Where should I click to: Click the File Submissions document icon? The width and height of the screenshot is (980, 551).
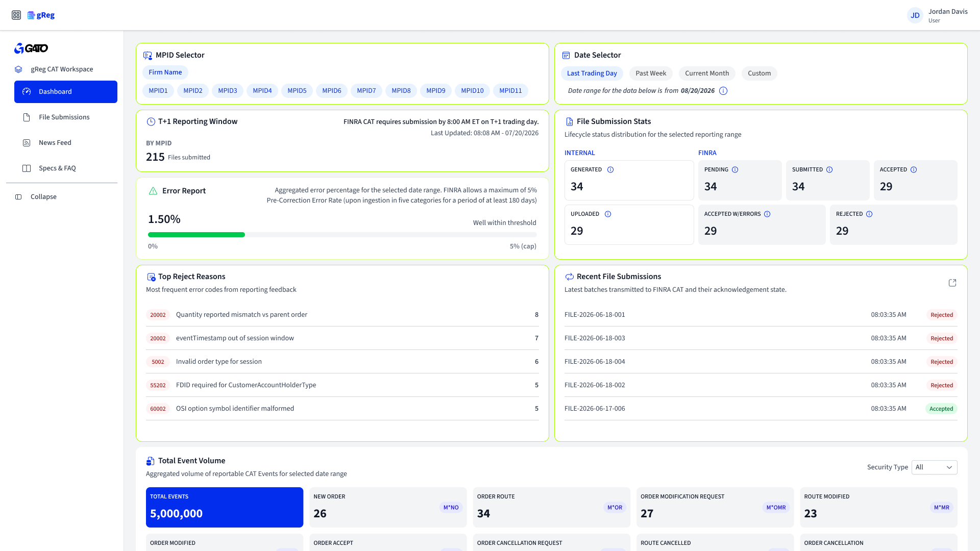[x=27, y=117]
